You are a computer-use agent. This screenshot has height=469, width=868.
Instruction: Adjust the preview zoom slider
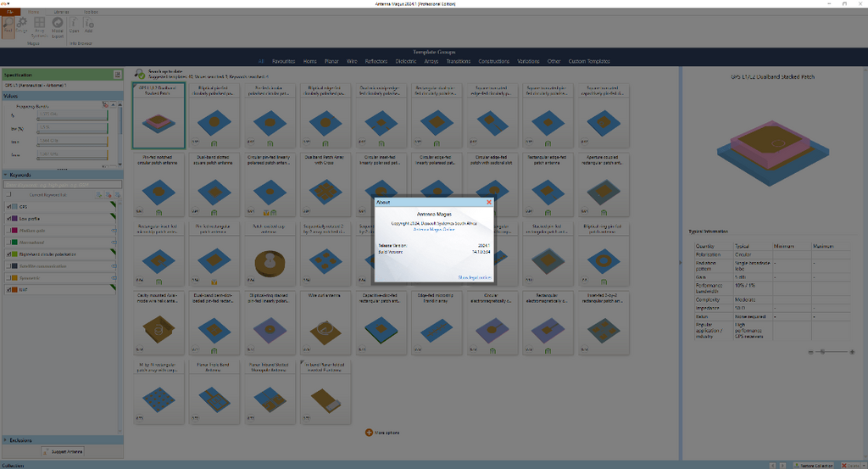(x=832, y=352)
